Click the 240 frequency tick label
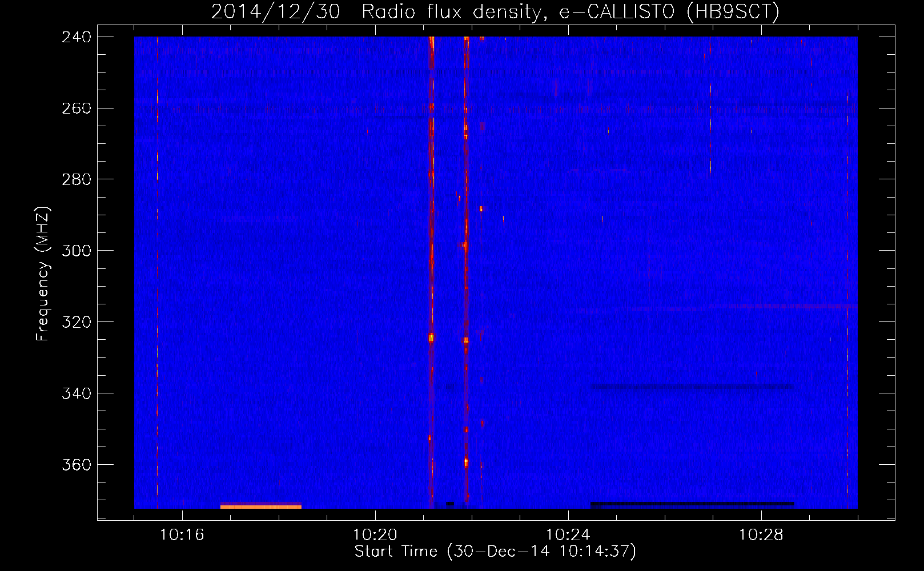Screen dimensions: 924x571 pos(77,37)
